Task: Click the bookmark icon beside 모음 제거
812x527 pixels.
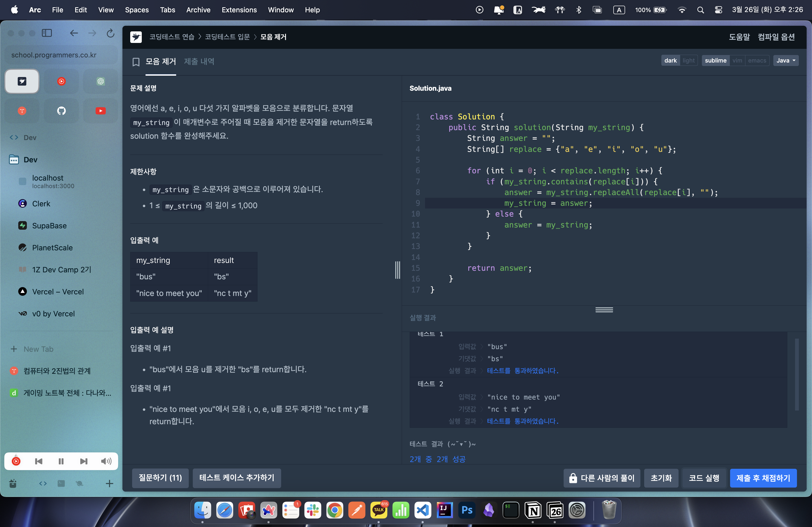Action: click(136, 62)
